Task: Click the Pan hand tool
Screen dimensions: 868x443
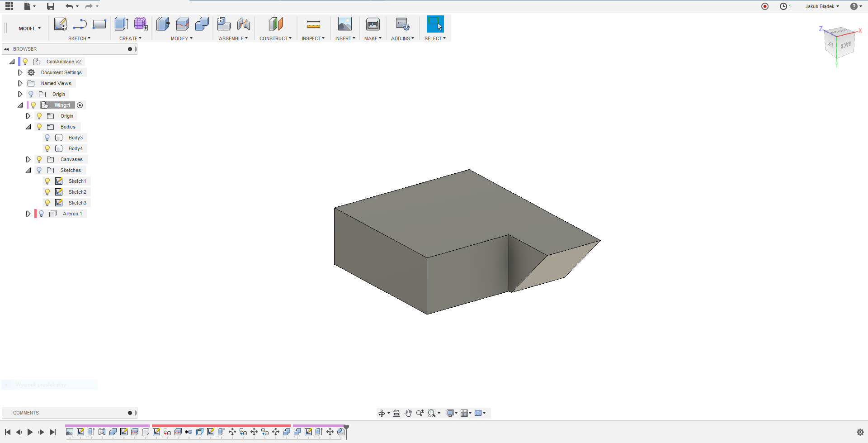Action: pyautogui.click(x=408, y=413)
